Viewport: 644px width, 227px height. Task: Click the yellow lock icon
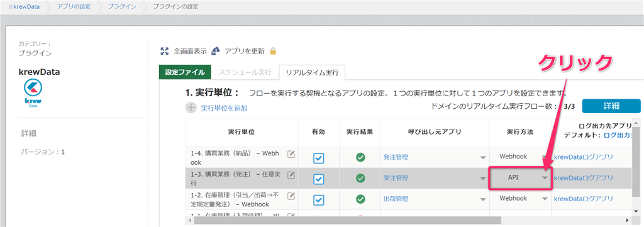273,52
